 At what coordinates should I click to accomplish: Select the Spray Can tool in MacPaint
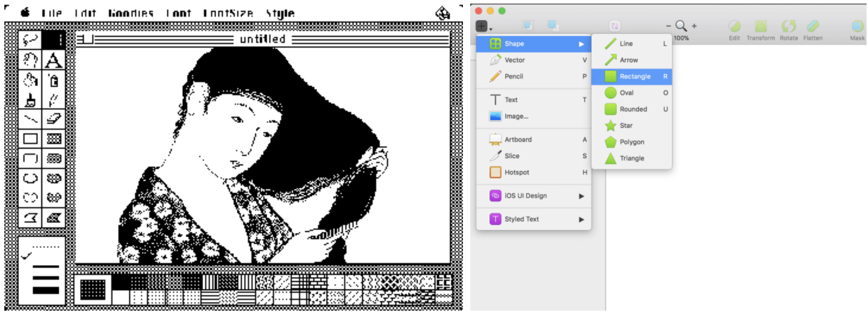pyautogui.click(x=54, y=80)
